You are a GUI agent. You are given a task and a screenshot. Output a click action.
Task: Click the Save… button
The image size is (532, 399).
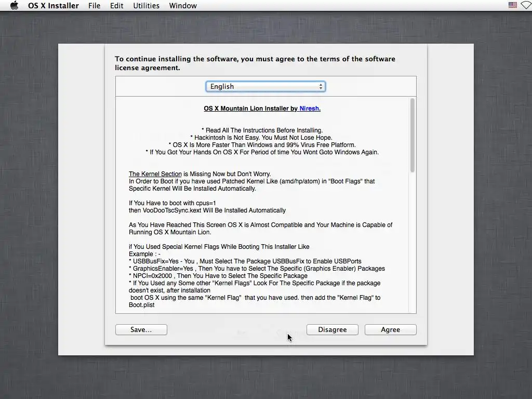[x=141, y=329]
